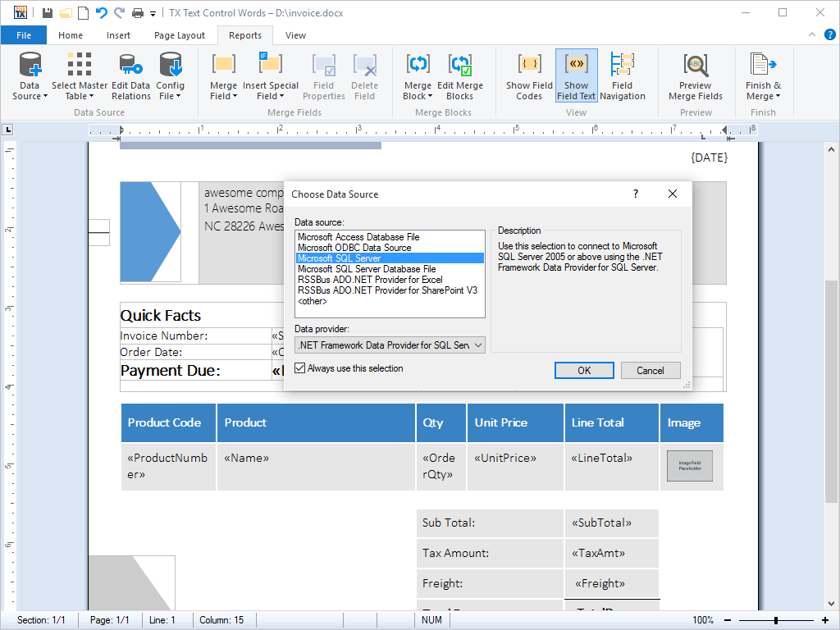Select Microsoft Access Database File

coord(358,237)
